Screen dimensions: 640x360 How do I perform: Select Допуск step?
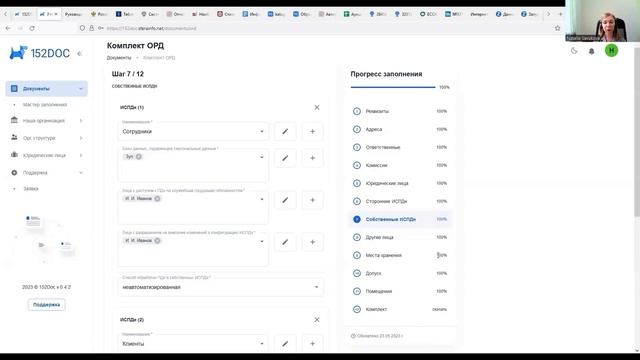point(400,273)
